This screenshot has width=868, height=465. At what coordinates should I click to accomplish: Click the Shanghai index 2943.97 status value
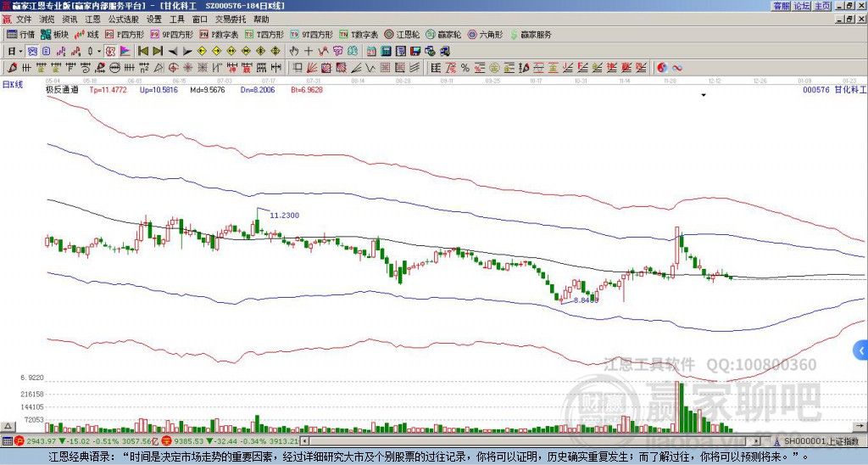[42, 441]
